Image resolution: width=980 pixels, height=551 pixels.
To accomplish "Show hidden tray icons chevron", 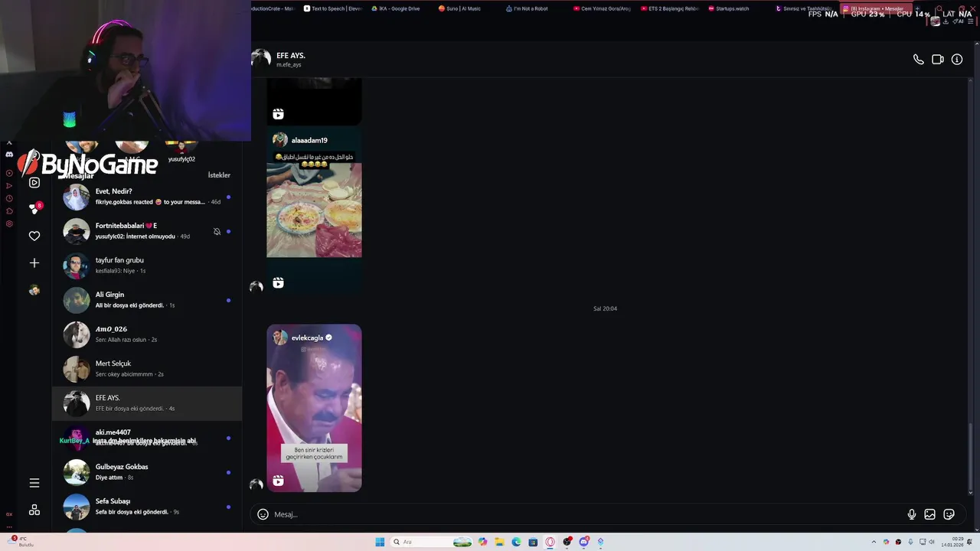I will (874, 542).
